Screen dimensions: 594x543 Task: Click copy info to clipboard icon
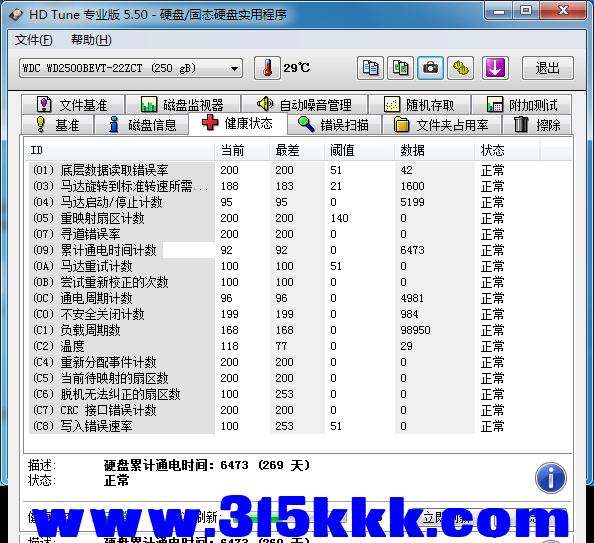[x=370, y=68]
